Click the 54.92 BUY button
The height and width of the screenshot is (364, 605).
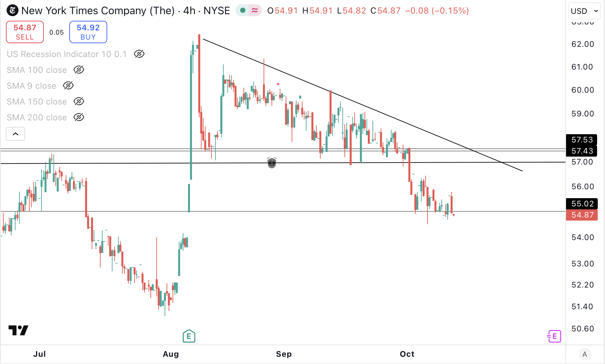(88, 32)
